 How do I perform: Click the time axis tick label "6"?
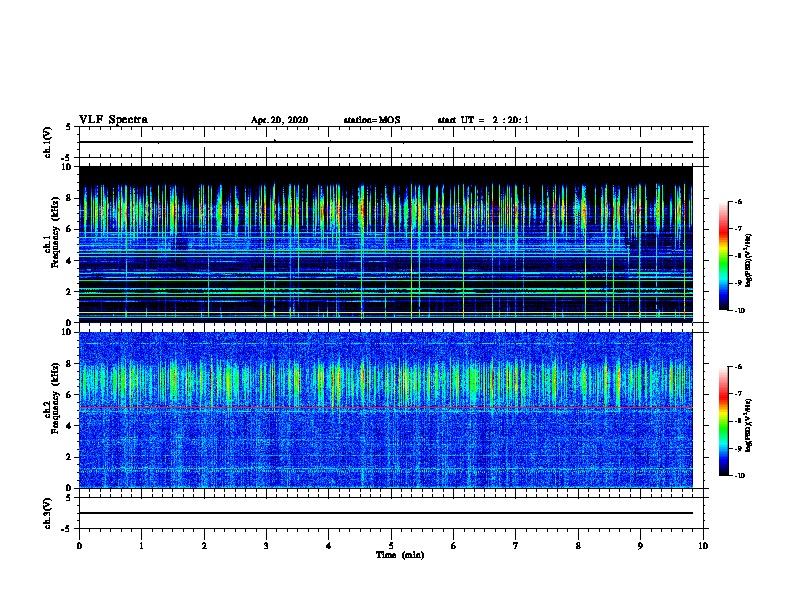tap(454, 546)
